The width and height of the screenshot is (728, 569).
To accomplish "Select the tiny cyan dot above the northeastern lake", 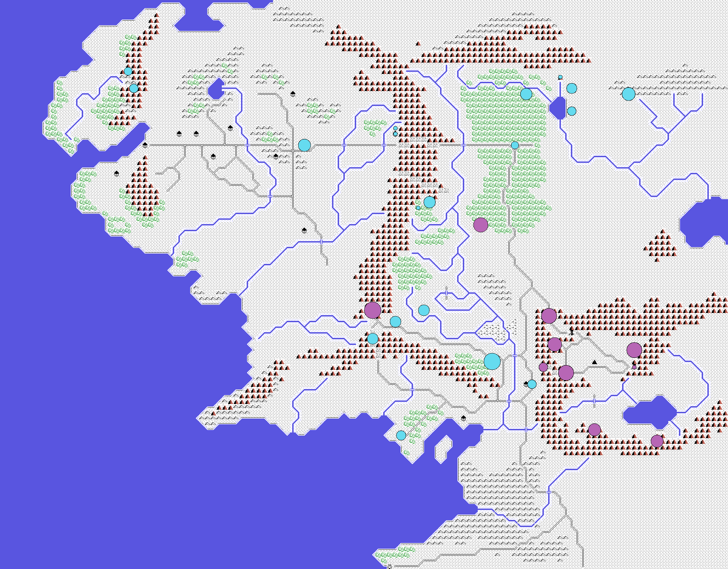I will point(560,77).
